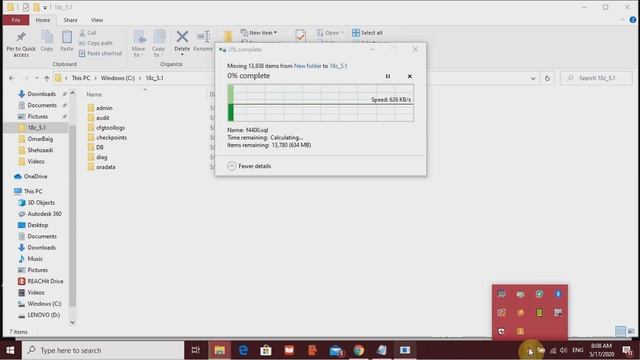640x360 pixels.
Task: Open 3D Objects in sidebar
Action: click(x=36, y=202)
